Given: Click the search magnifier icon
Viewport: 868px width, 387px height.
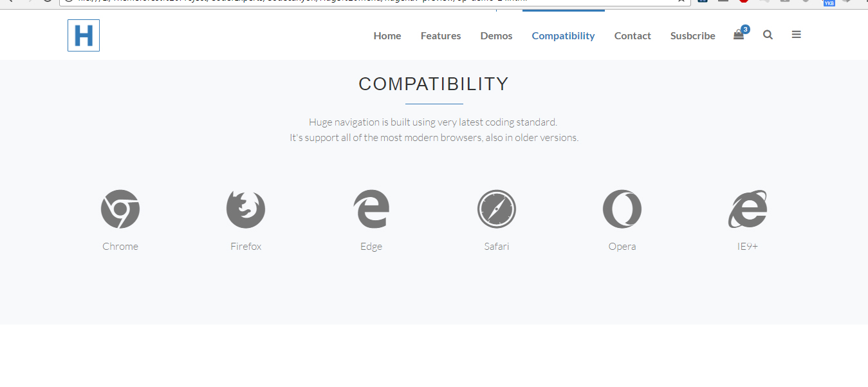Looking at the screenshot, I should 768,35.
